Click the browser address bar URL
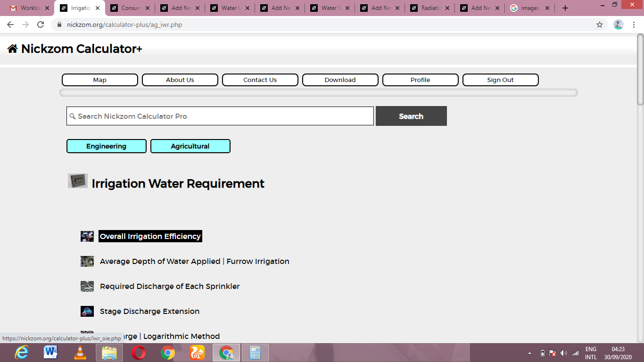Viewport: 644px width, 362px height. [x=124, y=25]
